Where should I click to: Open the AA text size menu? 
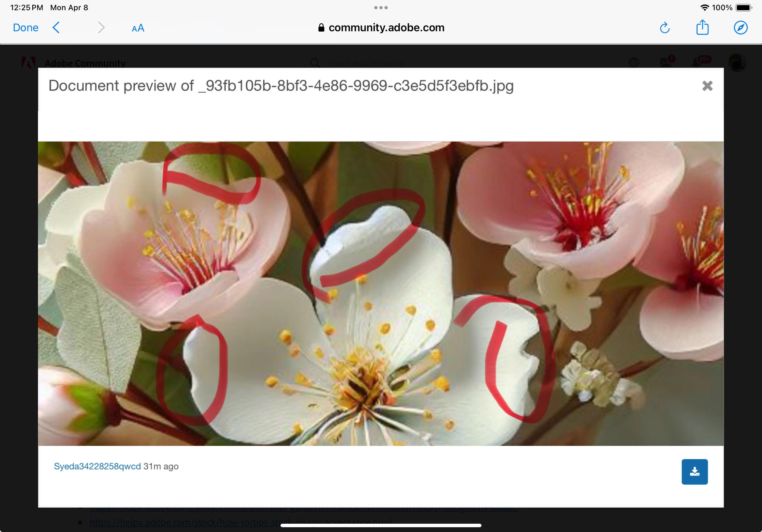(x=138, y=28)
